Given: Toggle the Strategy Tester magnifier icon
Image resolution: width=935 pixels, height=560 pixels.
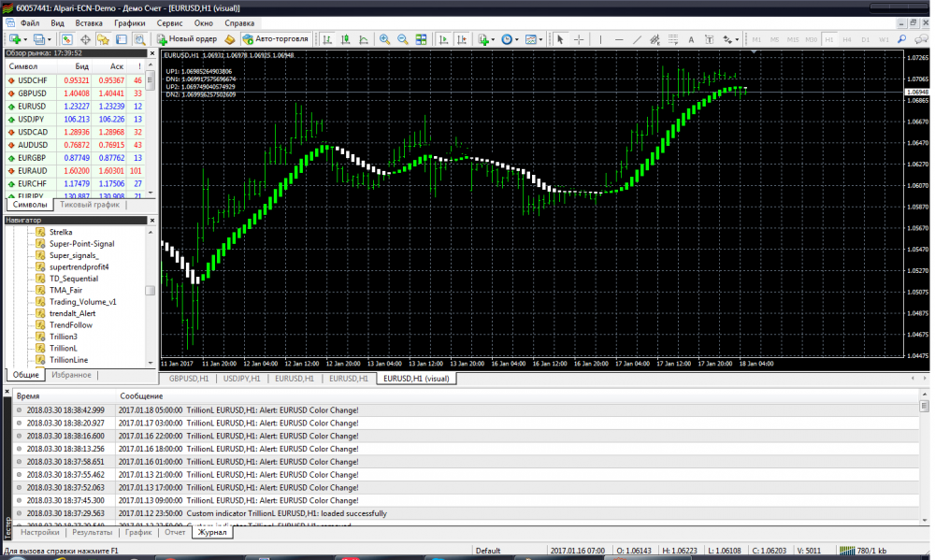Looking at the screenshot, I should click(x=139, y=39).
